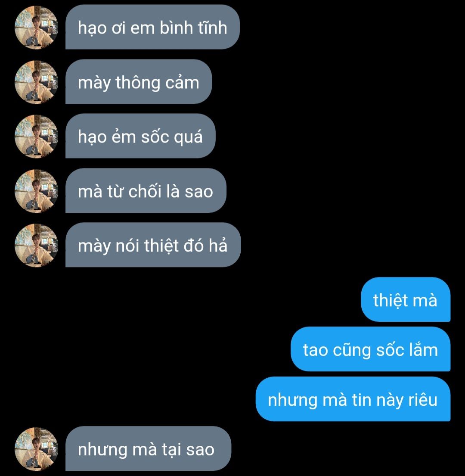Tap the blue 'thiệt mà' sent message
The image size is (465, 476).
tap(406, 300)
